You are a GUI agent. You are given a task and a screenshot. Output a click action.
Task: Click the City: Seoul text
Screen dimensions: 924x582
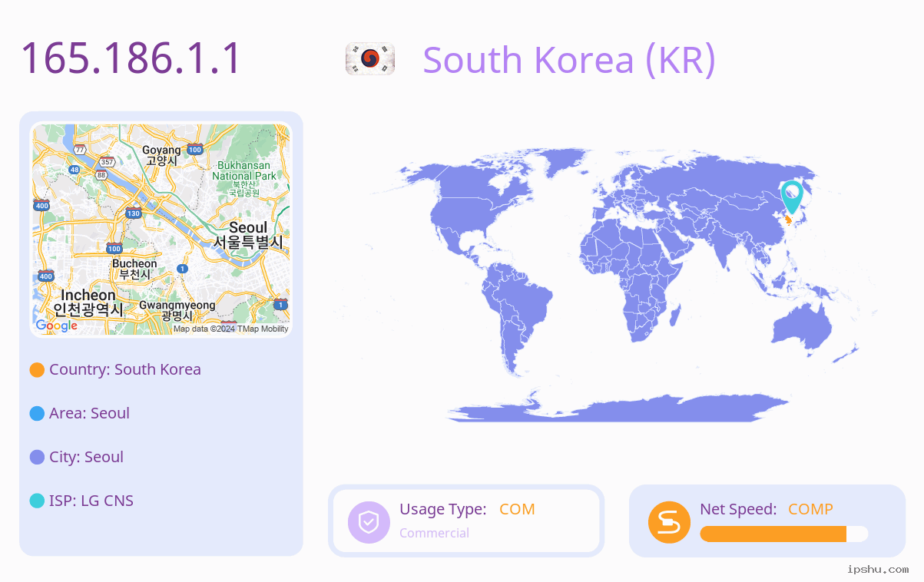pos(86,457)
